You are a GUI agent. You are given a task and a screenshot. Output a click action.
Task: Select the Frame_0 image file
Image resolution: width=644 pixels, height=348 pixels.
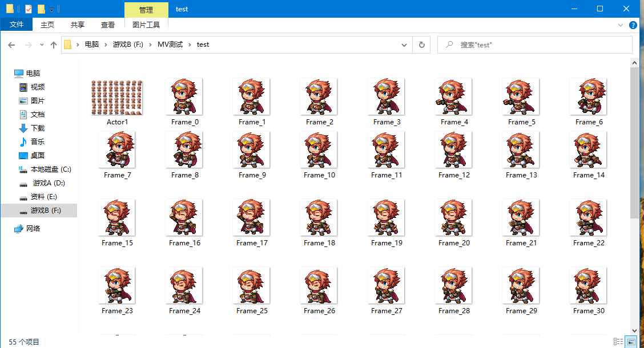coord(184,103)
